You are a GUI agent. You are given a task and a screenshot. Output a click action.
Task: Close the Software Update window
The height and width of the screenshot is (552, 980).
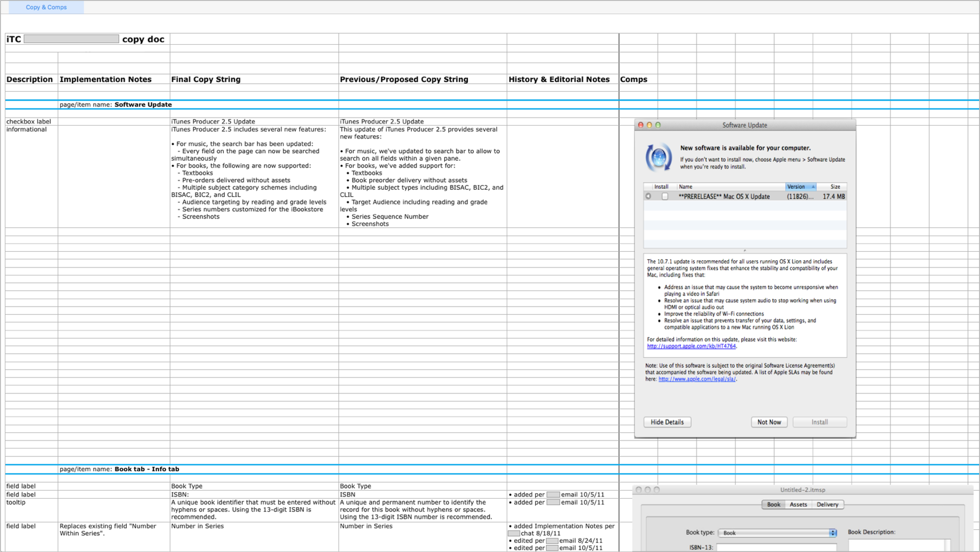(x=641, y=125)
